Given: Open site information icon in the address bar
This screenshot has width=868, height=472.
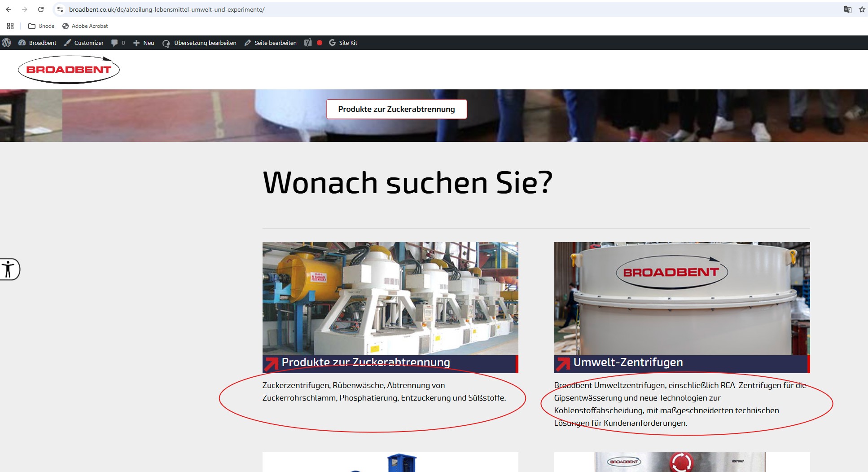Looking at the screenshot, I should pyautogui.click(x=60, y=9).
